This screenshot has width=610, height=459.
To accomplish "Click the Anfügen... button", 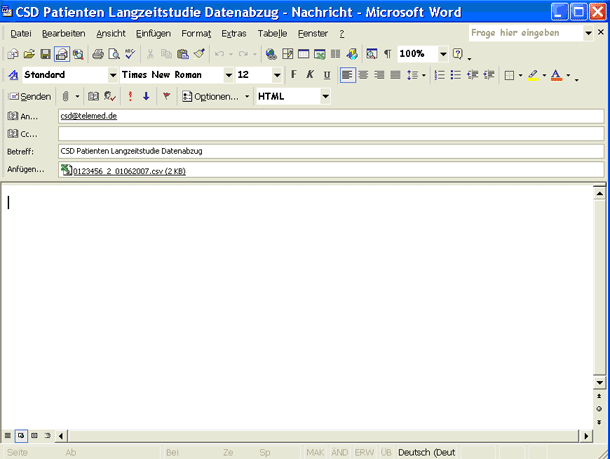I will [x=26, y=169].
